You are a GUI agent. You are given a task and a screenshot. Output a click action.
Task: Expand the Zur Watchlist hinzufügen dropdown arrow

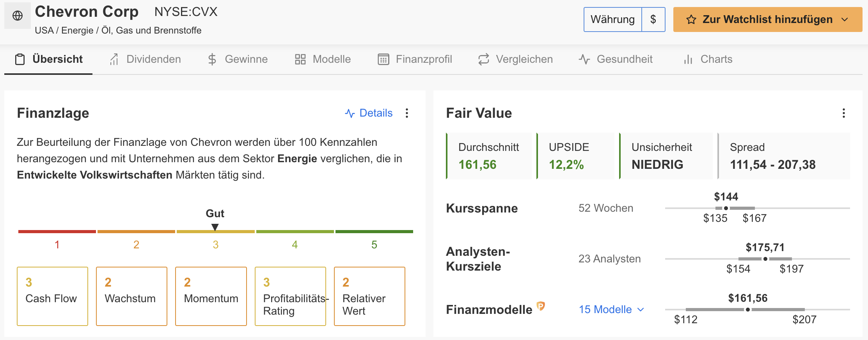pos(845,19)
